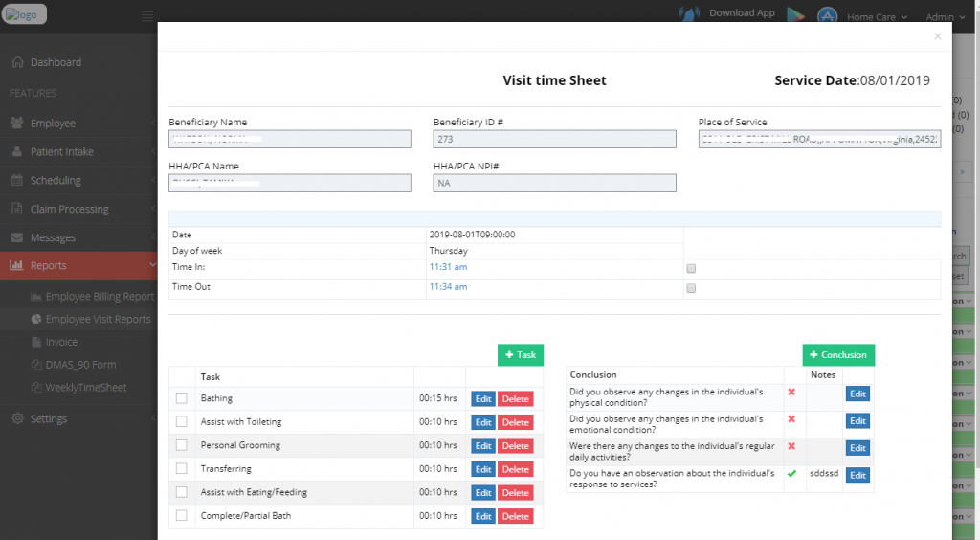This screenshot has width=980, height=540.
Task: Open the Admin user dropdown
Action: click(945, 17)
